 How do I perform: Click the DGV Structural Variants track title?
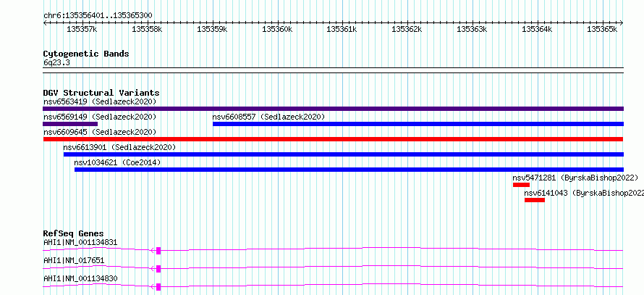point(101,93)
